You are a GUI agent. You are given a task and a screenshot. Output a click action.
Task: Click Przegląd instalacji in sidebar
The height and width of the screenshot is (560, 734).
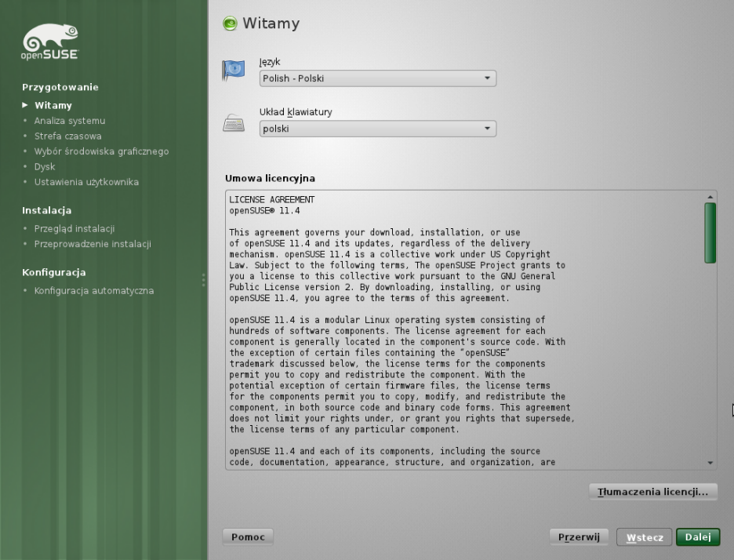(75, 228)
